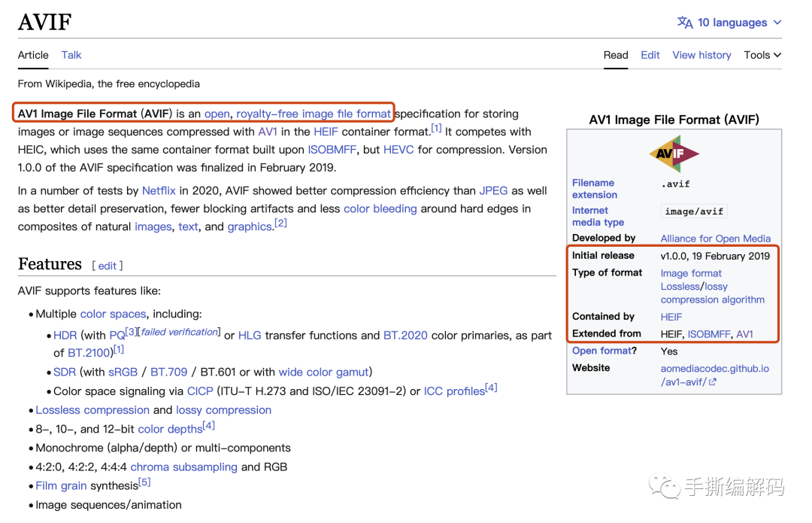Click external link icon beside av1-avif
The height and width of the screenshot is (523, 812).
(x=712, y=382)
